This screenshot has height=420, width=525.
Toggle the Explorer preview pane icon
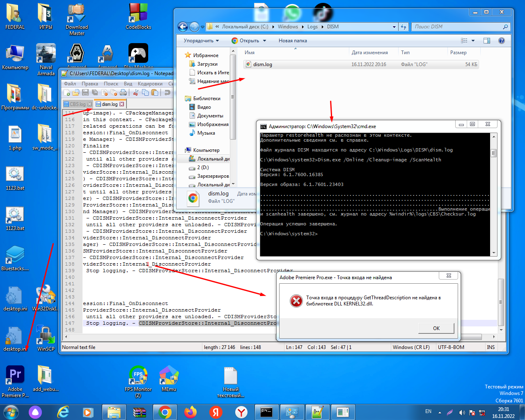[x=487, y=41]
